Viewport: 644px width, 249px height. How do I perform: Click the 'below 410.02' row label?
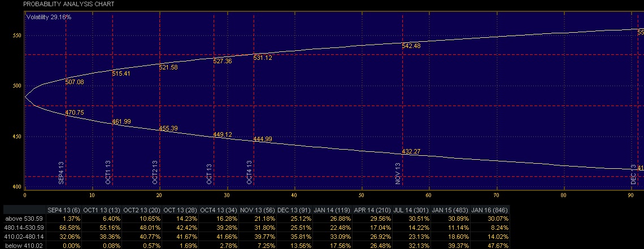click(21, 245)
